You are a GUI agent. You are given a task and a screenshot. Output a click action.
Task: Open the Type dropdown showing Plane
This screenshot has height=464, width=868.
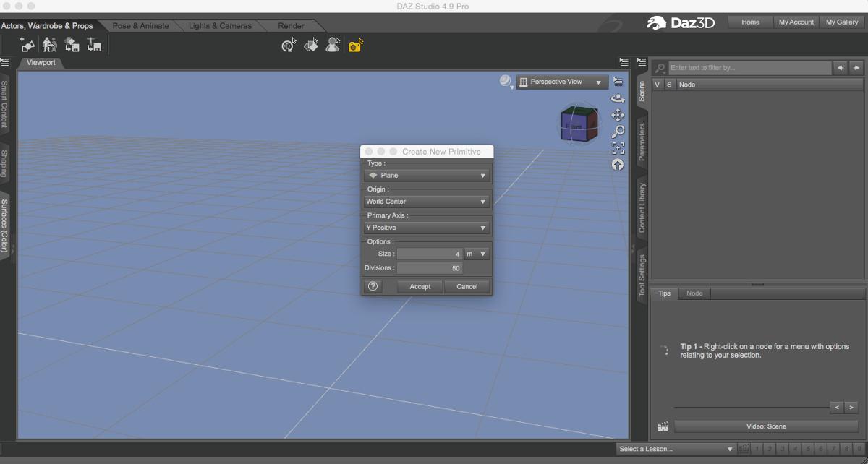coord(427,176)
